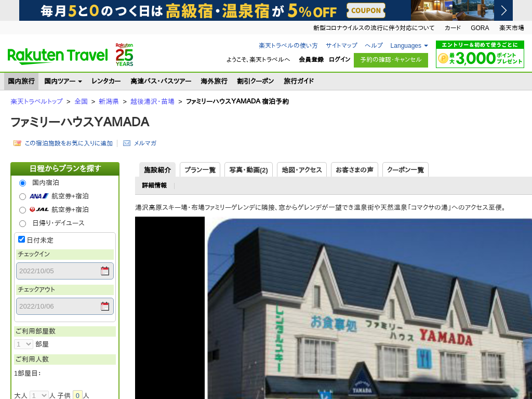Screen dimensions: 532x399
Task: Click the mail magazine envelope icon
Action: click(x=127, y=143)
